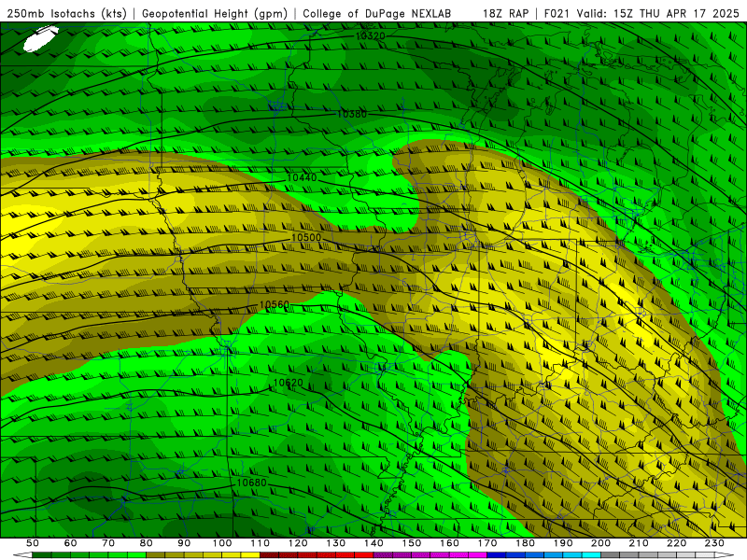Click the 60 label on the color scale
Screen dimensions: 747x560
coord(71,543)
